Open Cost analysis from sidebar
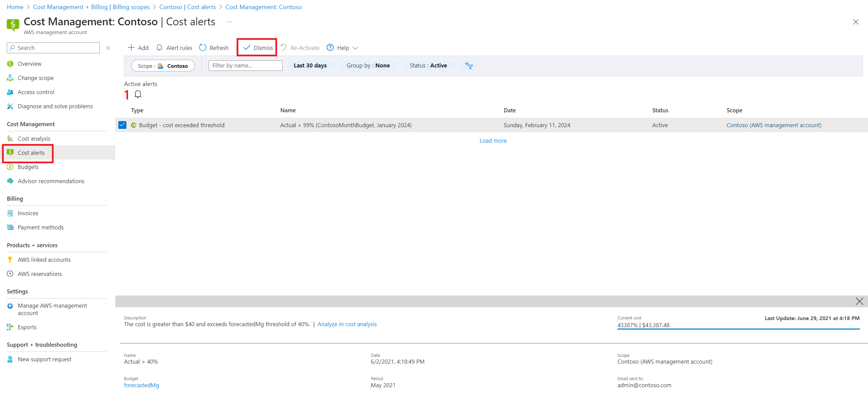 tap(34, 139)
